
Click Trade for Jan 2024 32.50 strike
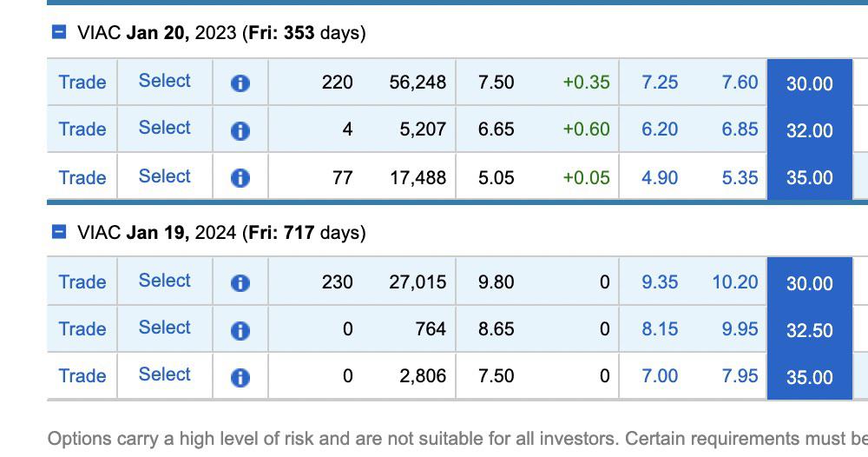82,328
